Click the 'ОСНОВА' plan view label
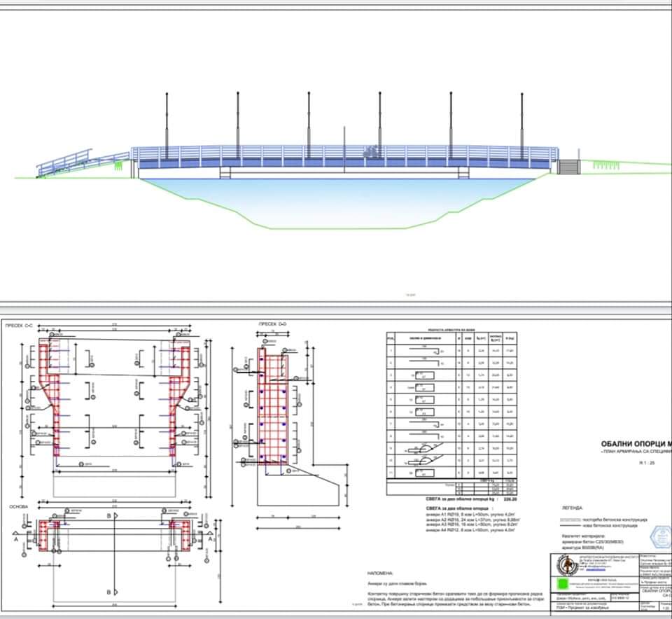 (18, 507)
